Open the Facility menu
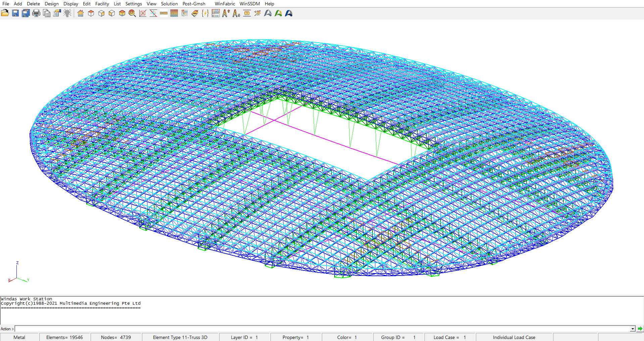 [102, 4]
